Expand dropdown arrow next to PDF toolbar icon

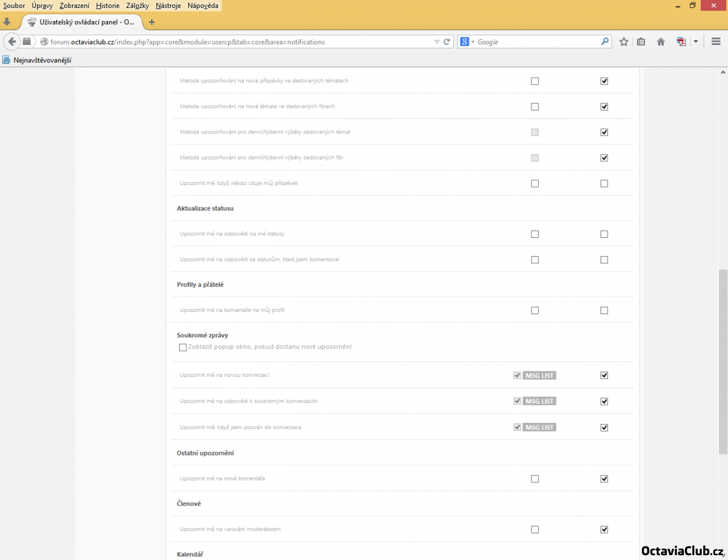coord(696,42)
